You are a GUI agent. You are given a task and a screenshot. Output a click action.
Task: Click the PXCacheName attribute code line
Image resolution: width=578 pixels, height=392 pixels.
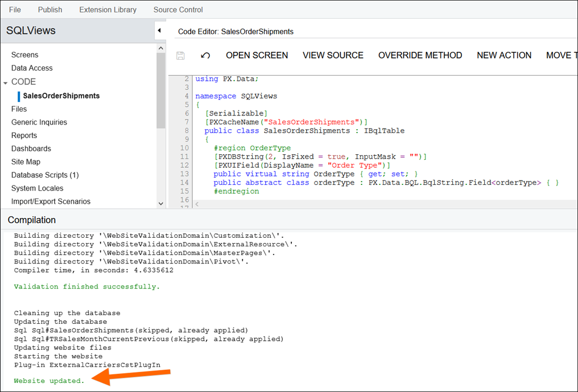pyautogui.click(x=286, y=122)
